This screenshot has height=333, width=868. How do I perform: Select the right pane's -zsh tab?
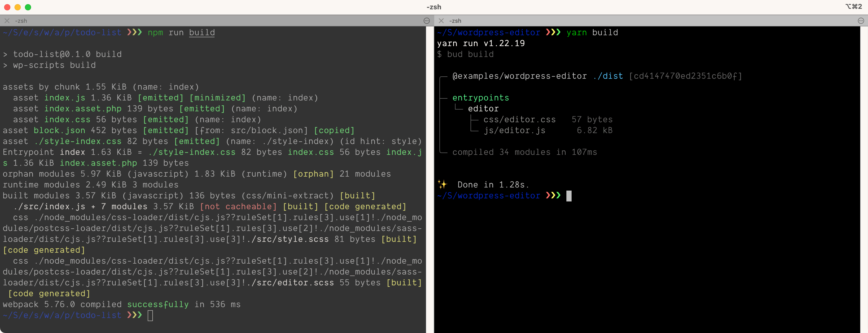[x=456, y=20]
